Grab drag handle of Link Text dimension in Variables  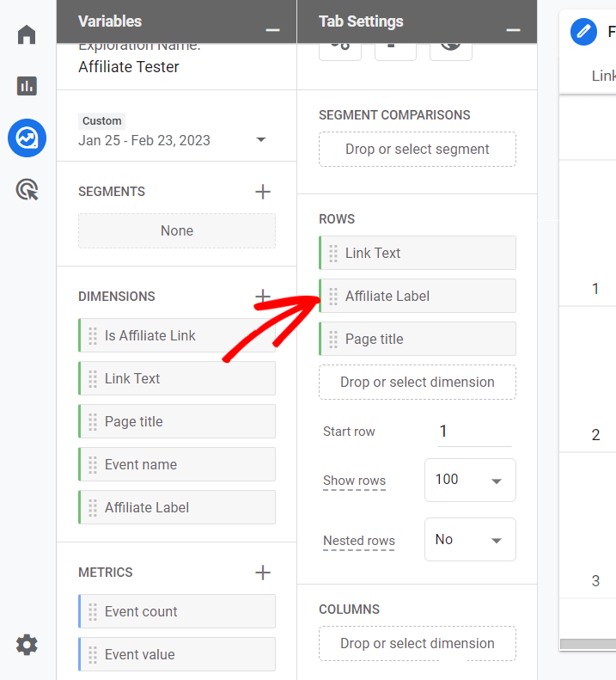93,378
